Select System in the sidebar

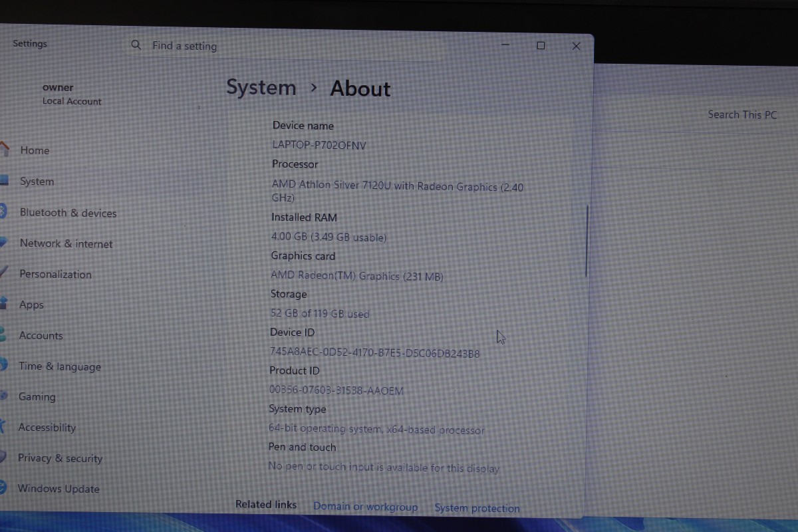(x=37, y=181)
